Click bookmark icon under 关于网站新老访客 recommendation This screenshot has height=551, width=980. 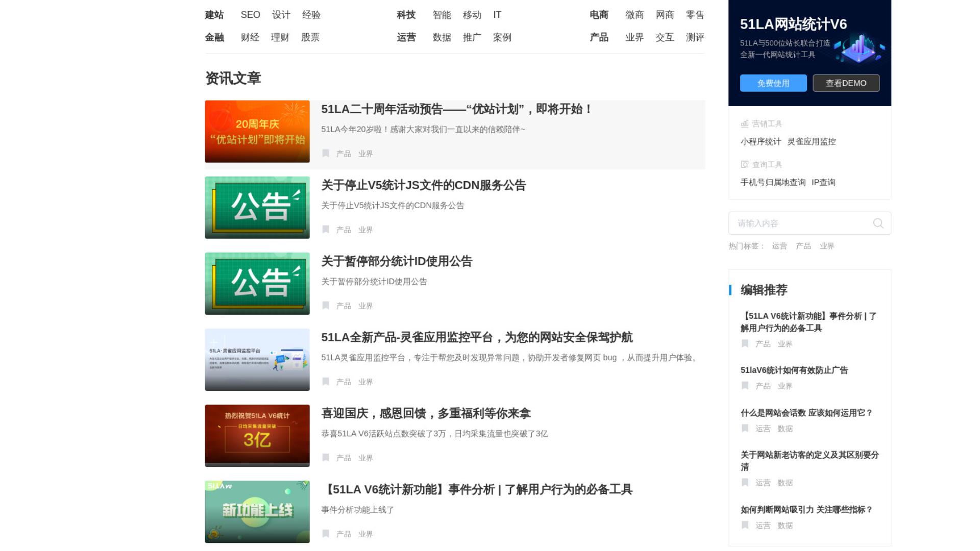(x=745, y=483)
